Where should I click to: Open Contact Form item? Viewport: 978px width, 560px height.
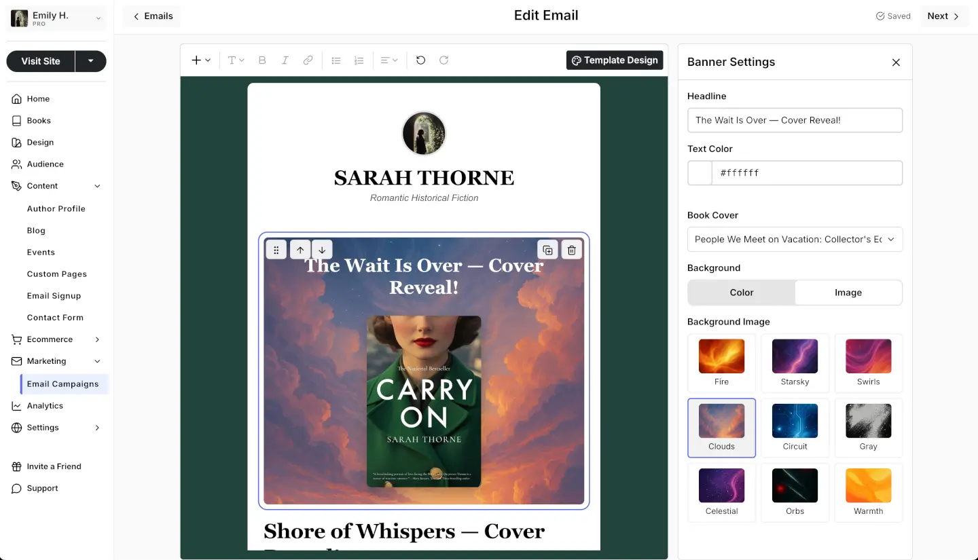pyautogui.click(x=55, y=318)
